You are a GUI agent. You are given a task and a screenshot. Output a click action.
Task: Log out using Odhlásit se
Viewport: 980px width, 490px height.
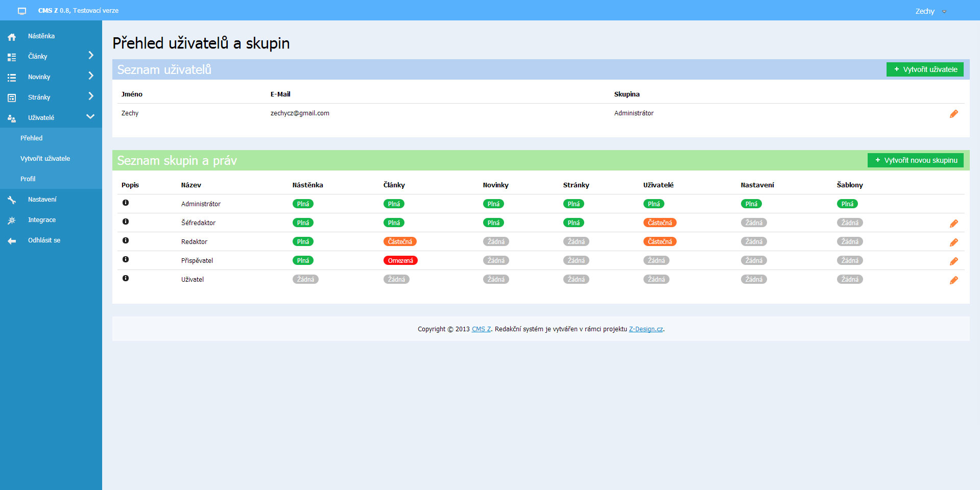tap(44, 240)
